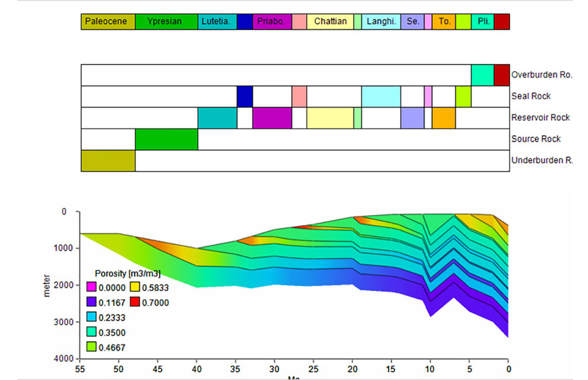The image size is (588, 380).
Task: Select the green Ypresian block in Source Rock row
Action: pos(166,139)
